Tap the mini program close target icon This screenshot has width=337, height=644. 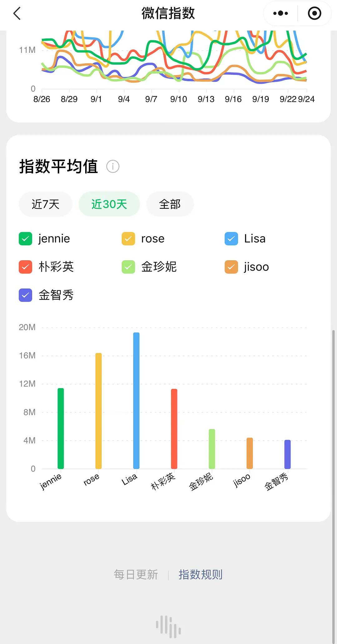[314, 13]
